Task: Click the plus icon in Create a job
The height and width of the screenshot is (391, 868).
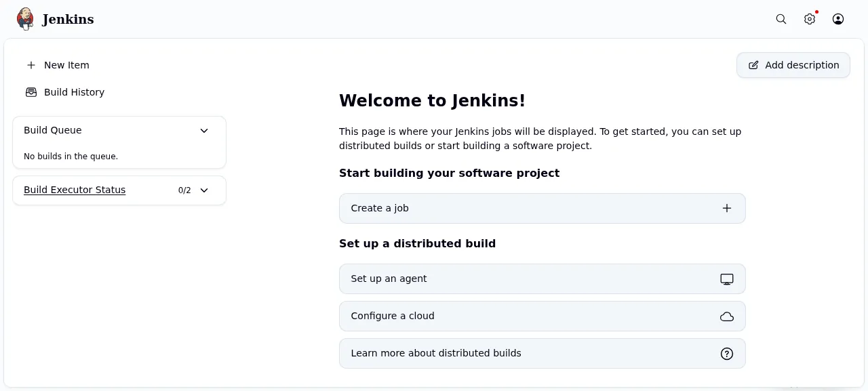Action: click(727, 208)
